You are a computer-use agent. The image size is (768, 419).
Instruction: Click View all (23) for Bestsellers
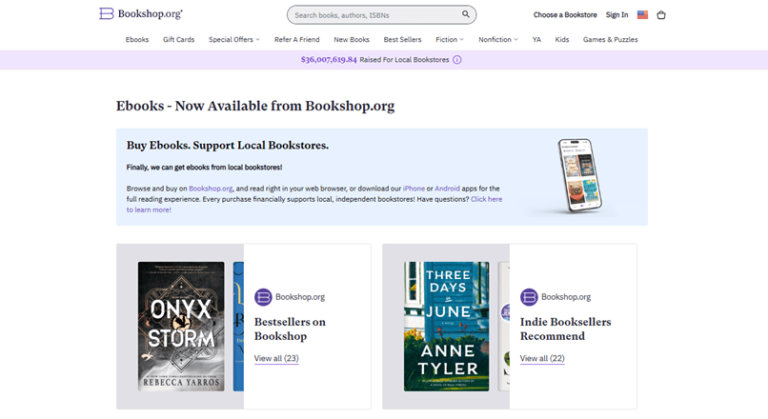click(276, 358)
